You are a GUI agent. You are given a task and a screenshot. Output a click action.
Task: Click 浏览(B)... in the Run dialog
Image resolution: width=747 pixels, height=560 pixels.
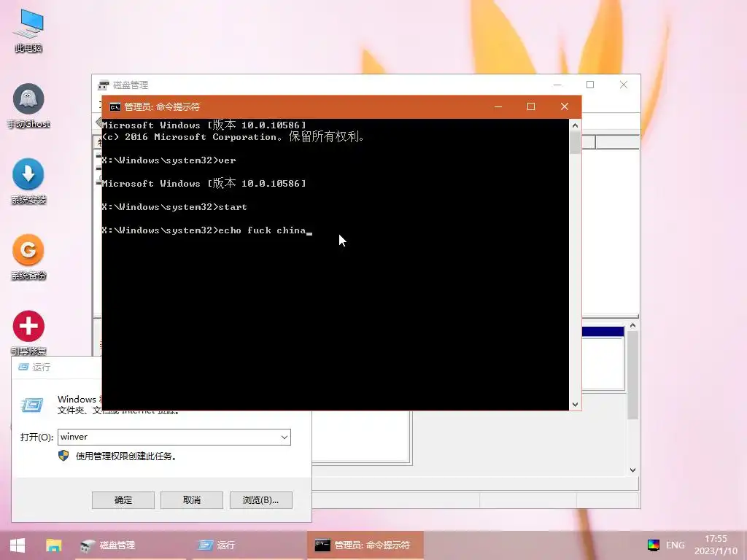(x=260, y=500)
